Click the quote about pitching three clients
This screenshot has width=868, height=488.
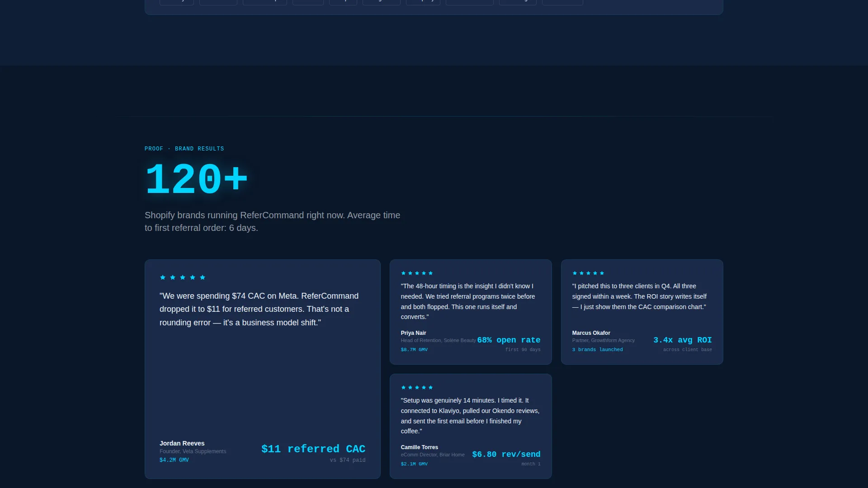click(x=639, y=296)
